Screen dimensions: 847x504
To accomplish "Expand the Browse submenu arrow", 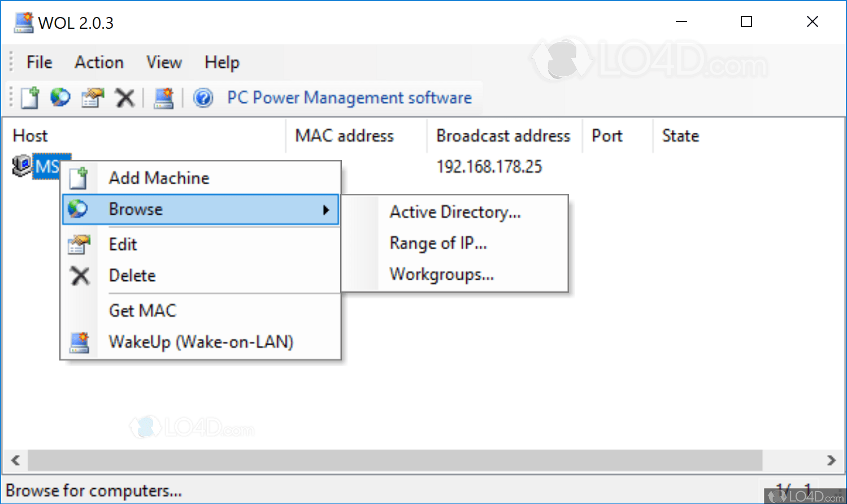I will coord(326,210).
